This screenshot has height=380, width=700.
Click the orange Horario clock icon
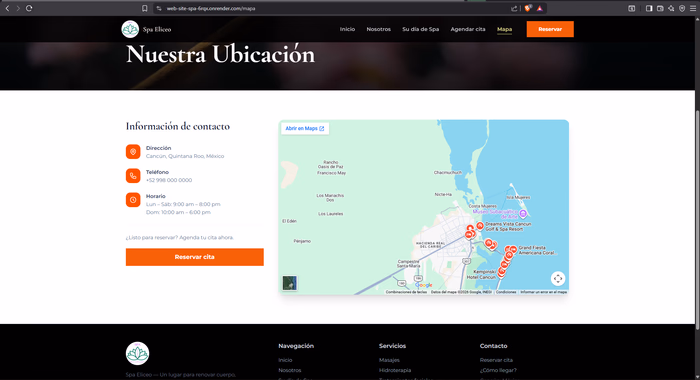pos(133,200)
